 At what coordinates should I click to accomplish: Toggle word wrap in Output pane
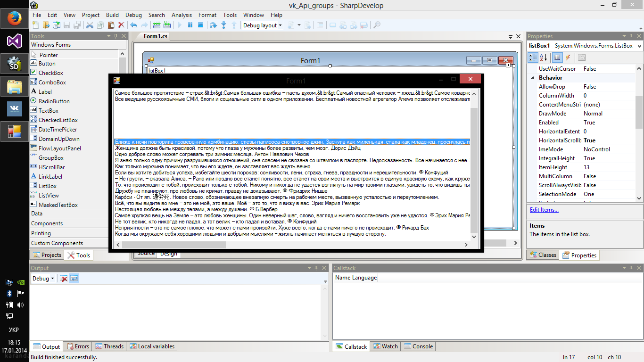click(74, 279)
